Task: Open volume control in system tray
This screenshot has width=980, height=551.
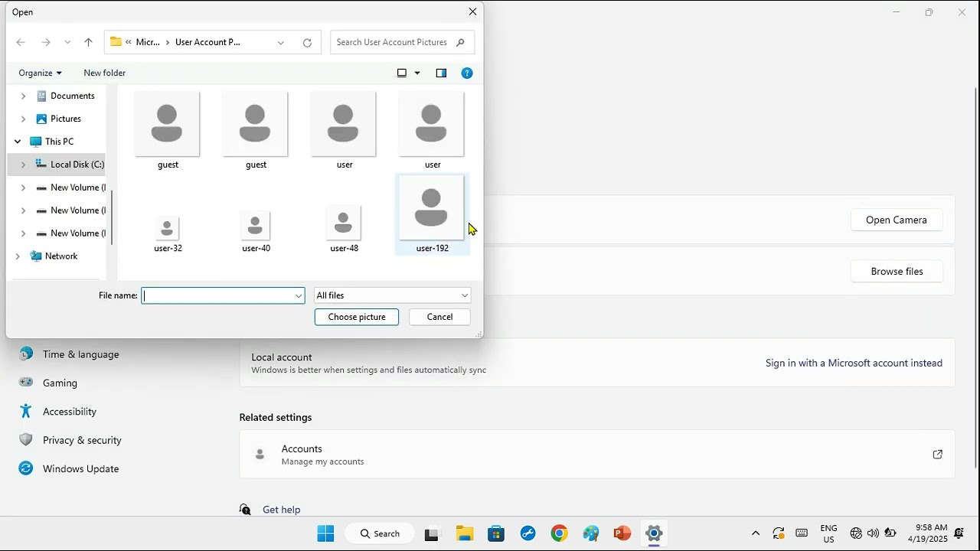Action: coord(874,533)
